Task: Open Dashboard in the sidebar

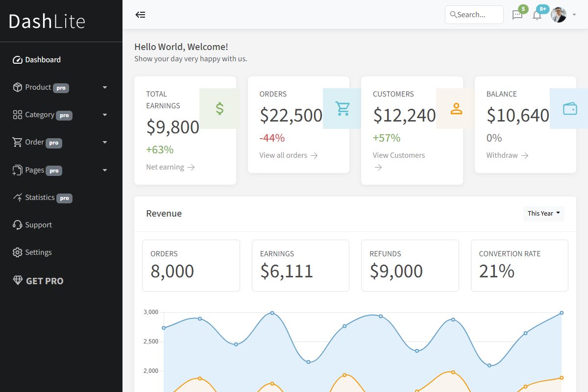Action: point(61,60)
